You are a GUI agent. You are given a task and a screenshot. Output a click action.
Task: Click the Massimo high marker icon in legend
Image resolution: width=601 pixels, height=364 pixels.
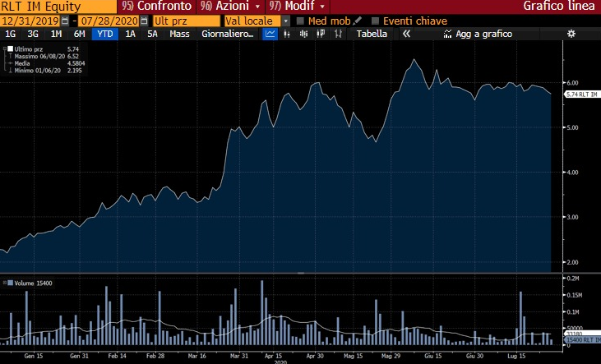point(11,57)
